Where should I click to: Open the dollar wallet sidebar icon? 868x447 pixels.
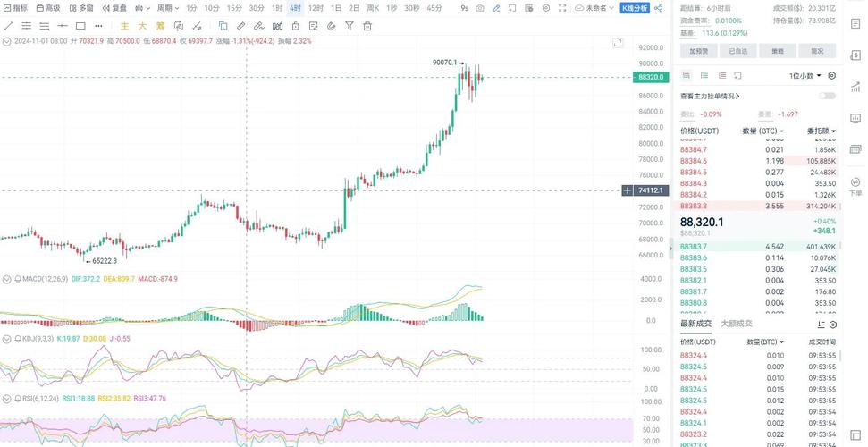[x=855, y=55]
